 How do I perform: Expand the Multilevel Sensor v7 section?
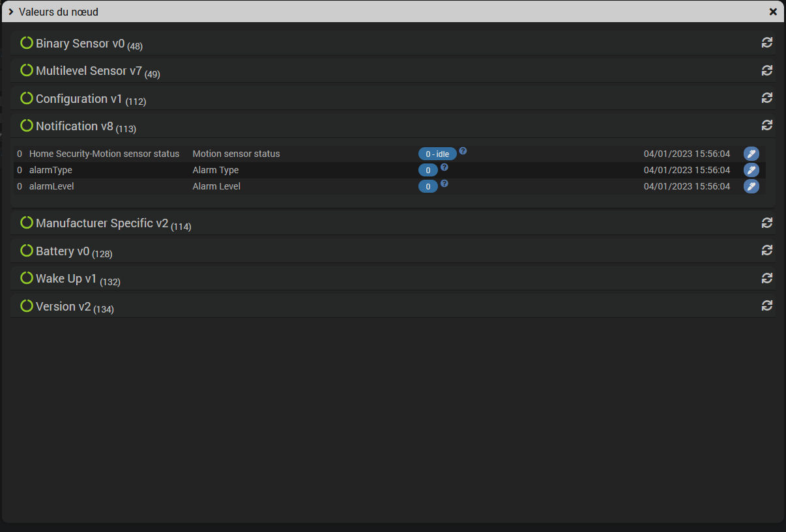tap(90, 71)
